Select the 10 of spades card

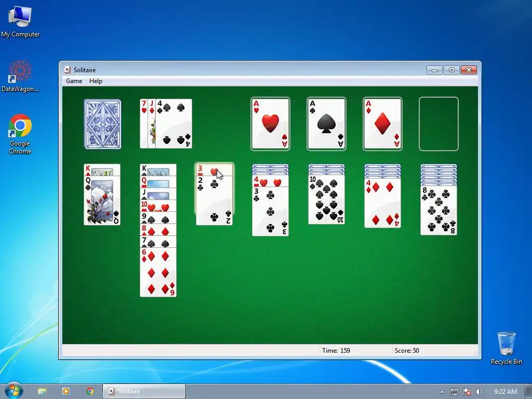tap(326, 199)
